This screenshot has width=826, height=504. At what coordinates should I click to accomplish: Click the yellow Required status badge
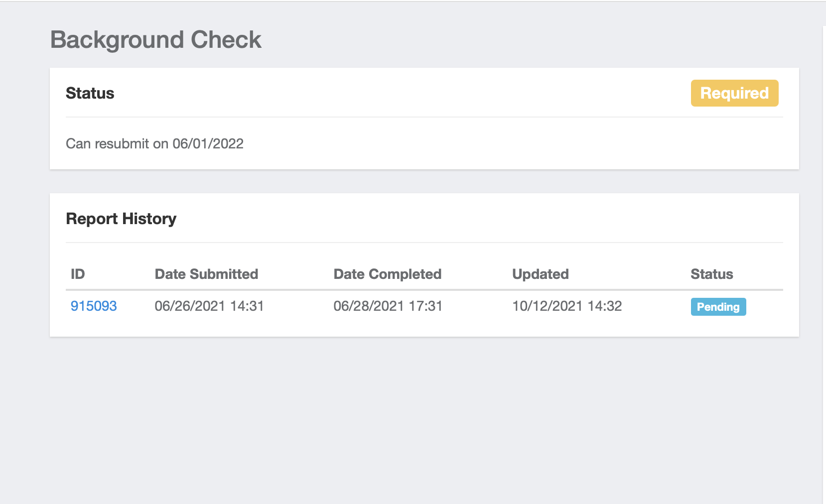point(734,93)
